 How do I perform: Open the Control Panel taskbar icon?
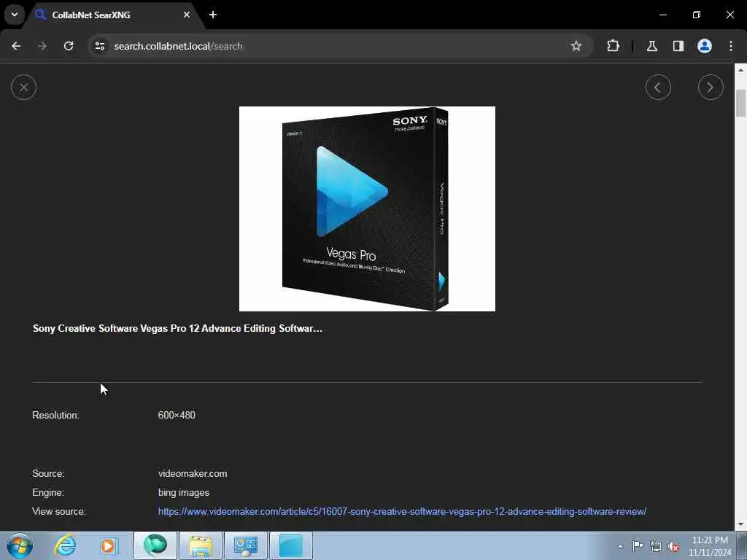(x=246, y=545)
